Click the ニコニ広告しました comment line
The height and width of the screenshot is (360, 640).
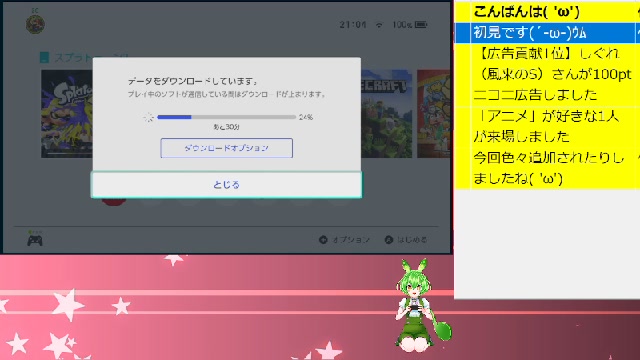pos(536,95)
